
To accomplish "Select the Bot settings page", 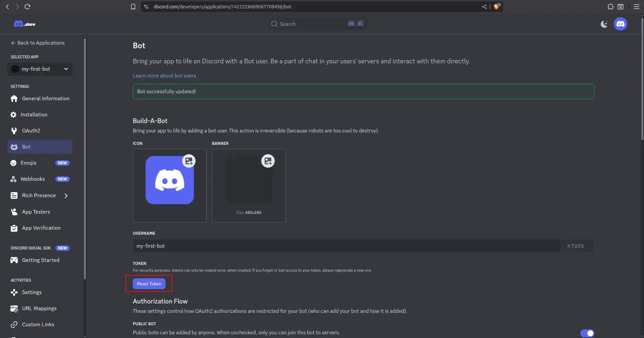I will [x=40, y=147].
